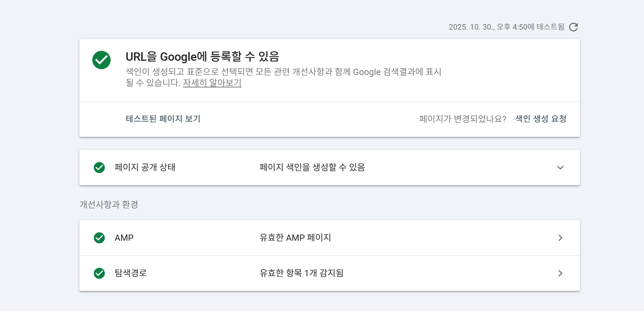Click the refresh icon next to the test timestamp

click(x=573, y=27)
